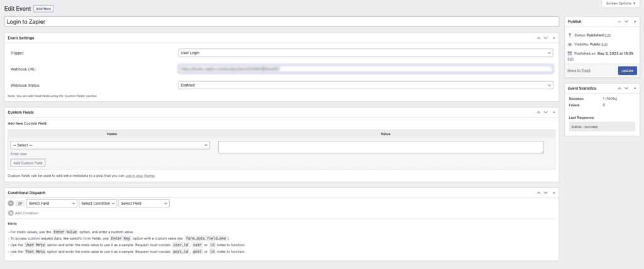Image resolution: width=644 pixels, height=269 pixels.
Task: Click the visibility eye icon
Action: point(570,45)
